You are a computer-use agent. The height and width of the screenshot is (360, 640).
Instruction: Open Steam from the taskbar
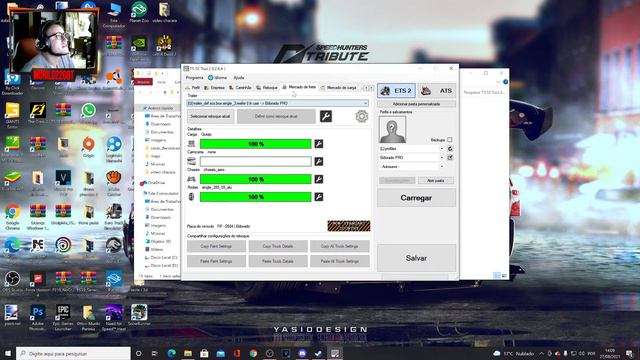click(x=318, y=353)
